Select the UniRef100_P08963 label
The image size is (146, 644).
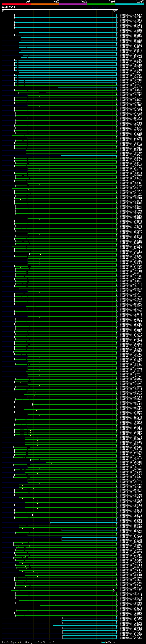pyautogui.click(x=131, y=364)
